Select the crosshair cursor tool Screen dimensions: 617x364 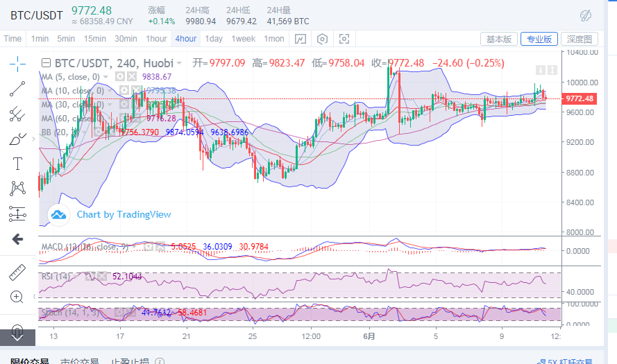tap(17, 63)
